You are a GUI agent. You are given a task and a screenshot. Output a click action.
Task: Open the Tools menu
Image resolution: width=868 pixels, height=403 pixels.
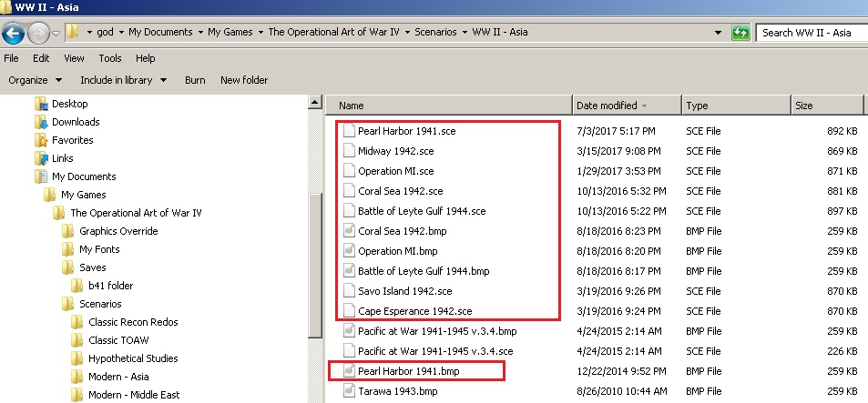click(110, 58)
